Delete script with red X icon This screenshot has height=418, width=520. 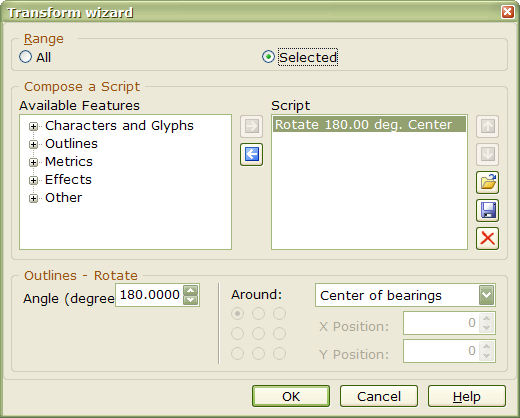click(x=487, y=238)
